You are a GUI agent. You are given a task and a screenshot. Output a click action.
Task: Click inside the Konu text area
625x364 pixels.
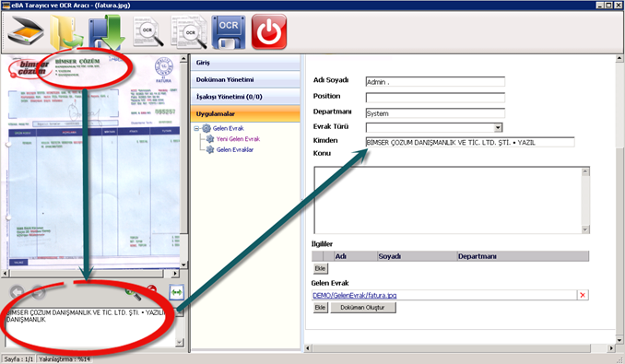[448, 200]
